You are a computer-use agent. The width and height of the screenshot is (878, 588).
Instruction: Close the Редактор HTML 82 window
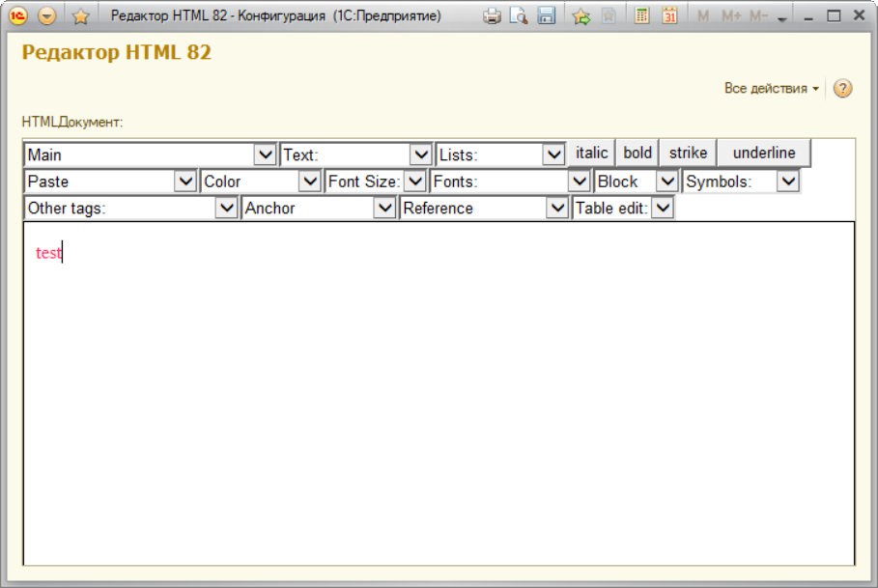pos(859,15)
